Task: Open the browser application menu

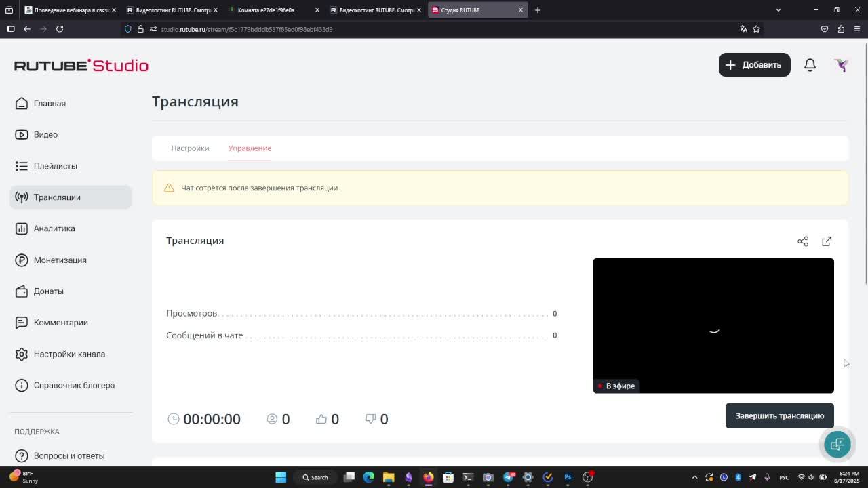Action: [x=857, y=28]
